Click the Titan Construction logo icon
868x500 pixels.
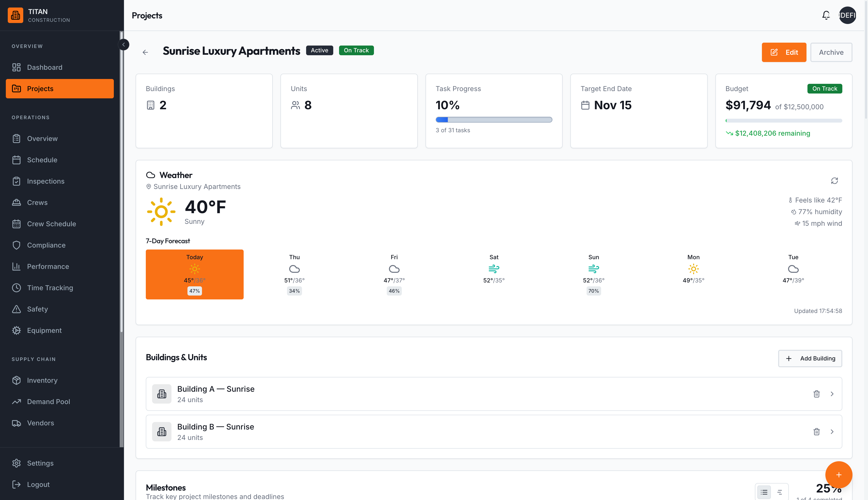pos(15,15)
